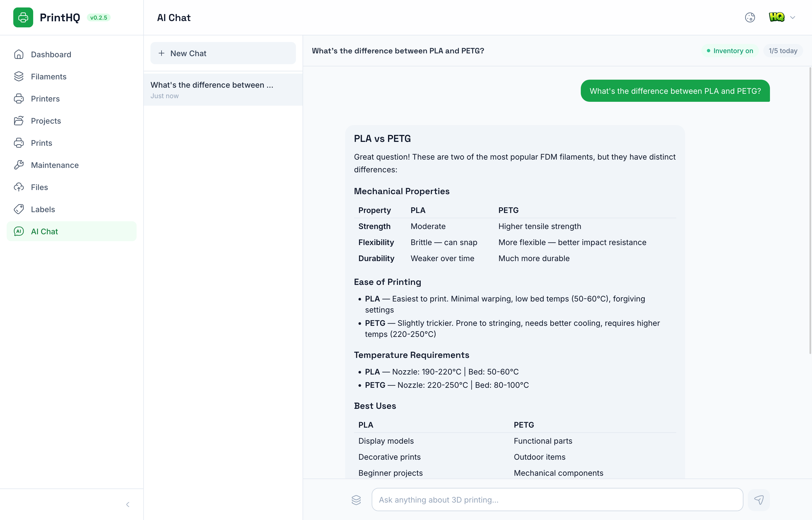Select the Labels tag icon
Screen dimensions: 812x520
pyautogui.click(x=19, y=209)
